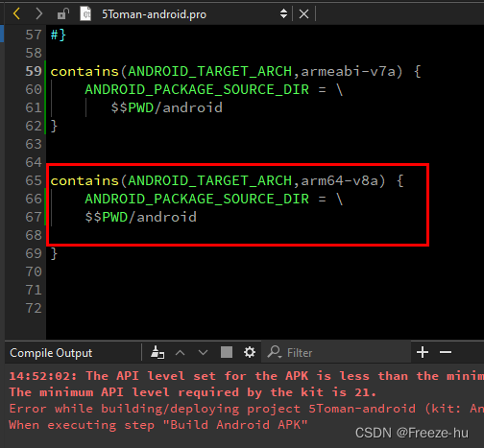Click line 'When executing step "Build Android APK"'
The width and height of the screenshot is (484, 448).
(158, 425)
